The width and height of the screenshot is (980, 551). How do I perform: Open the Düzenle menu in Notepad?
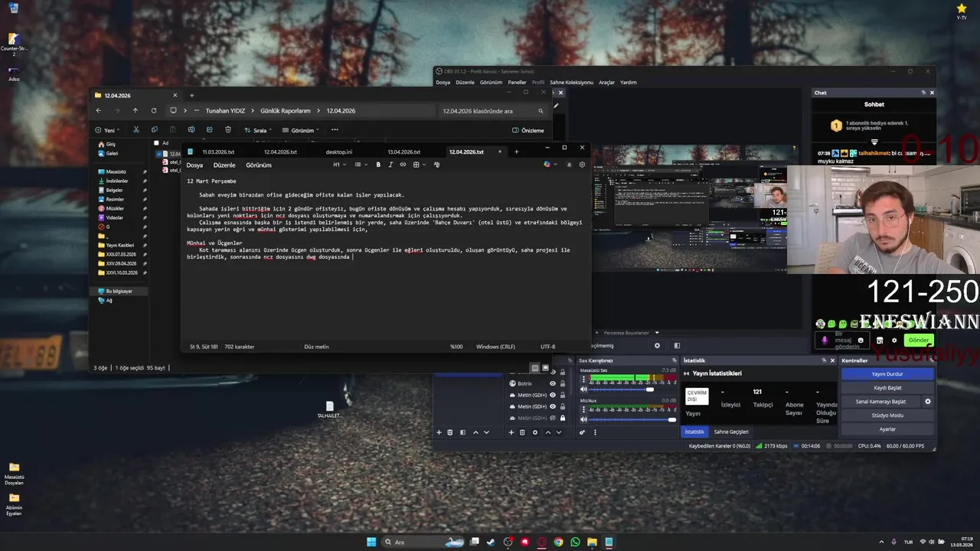pyautogui.click(x=224, y=165)
